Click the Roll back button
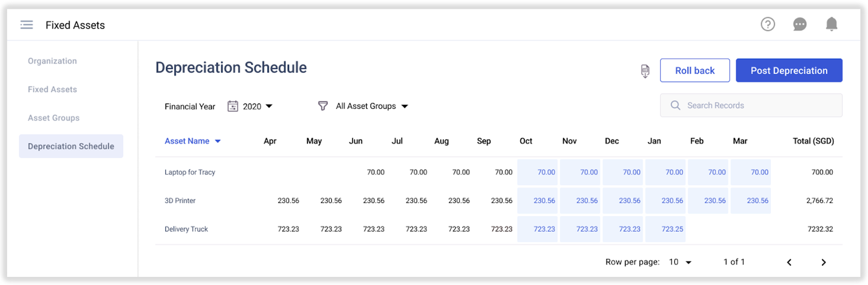This screenshot has width=868, height=285. coord(694,71)
